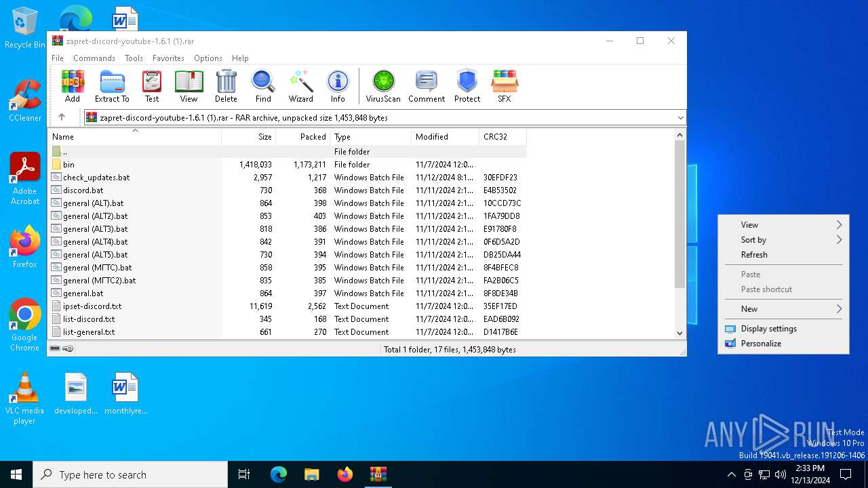Screen dimensions: 868x488
Task: Open the Commands menu
Action: (94, 58)
